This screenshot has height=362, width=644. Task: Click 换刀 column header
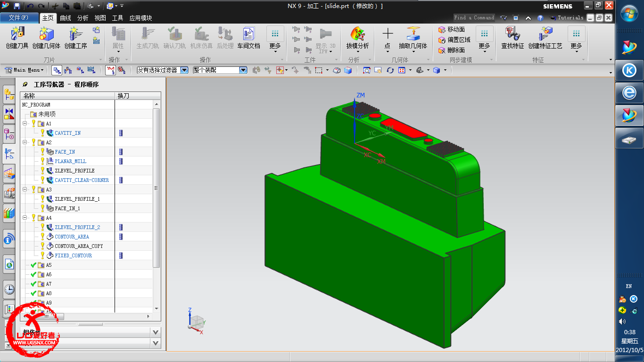(138, 96)
